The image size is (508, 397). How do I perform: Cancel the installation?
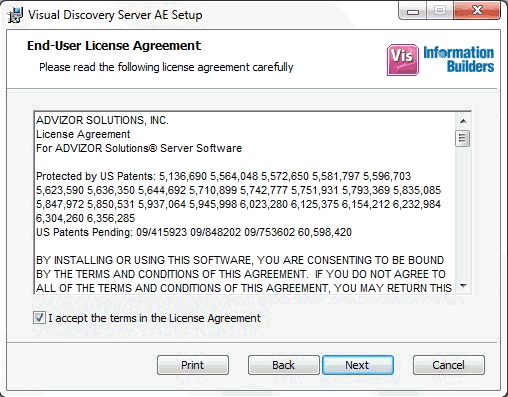448,365
